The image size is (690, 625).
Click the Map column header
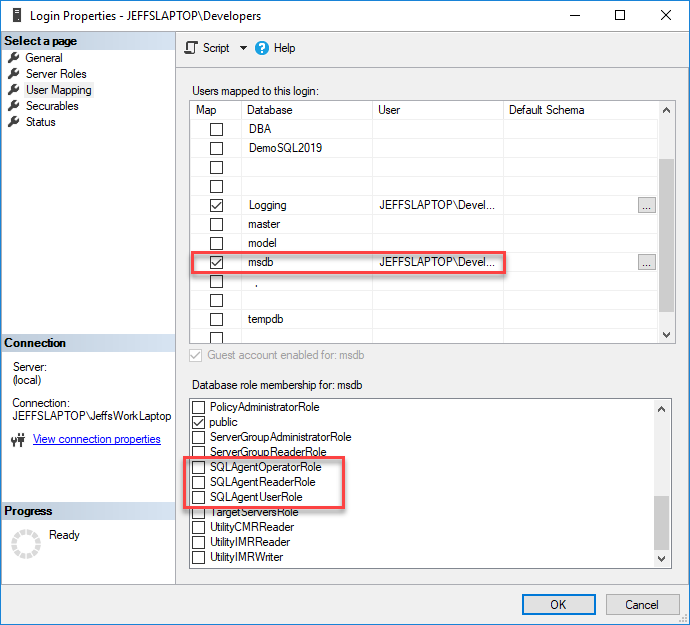click(x=216, y=110)
